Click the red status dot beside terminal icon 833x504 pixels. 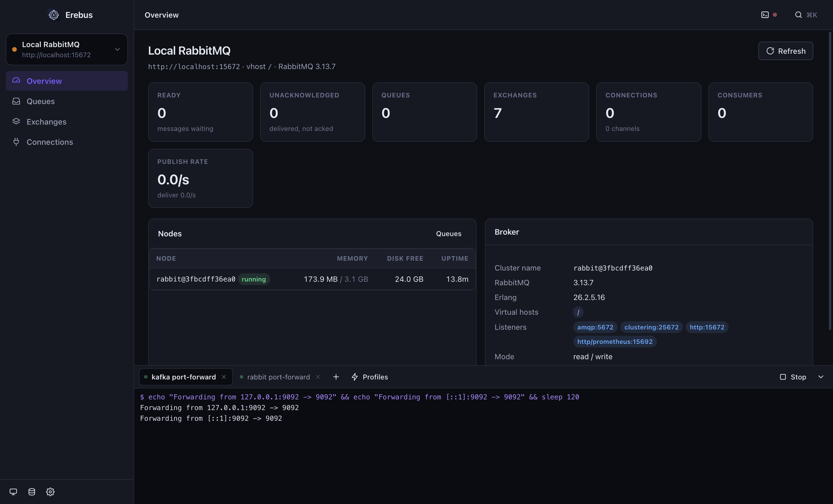(x=775, y=15)
